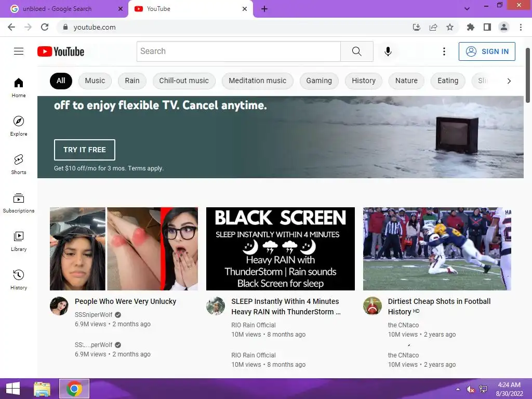Select the Rain filter chip
The image size is (532, 399).
click(x=132, y=81)
